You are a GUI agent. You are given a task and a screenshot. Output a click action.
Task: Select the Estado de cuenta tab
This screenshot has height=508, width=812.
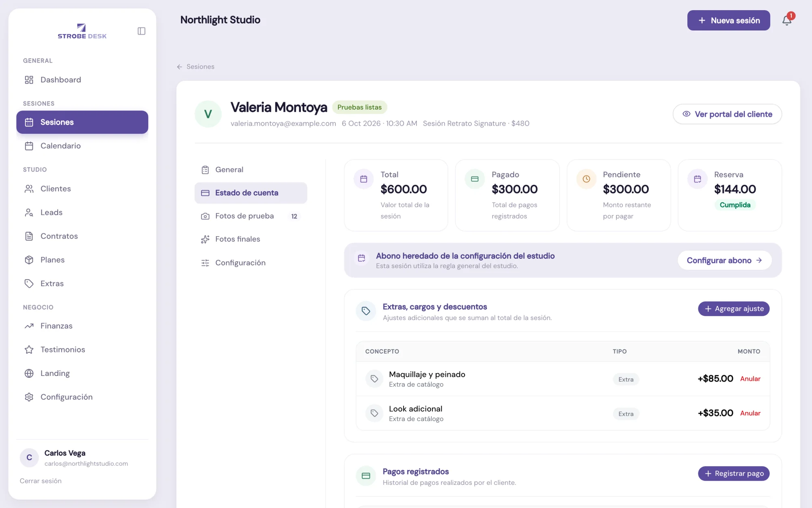(x=251, y=193)
